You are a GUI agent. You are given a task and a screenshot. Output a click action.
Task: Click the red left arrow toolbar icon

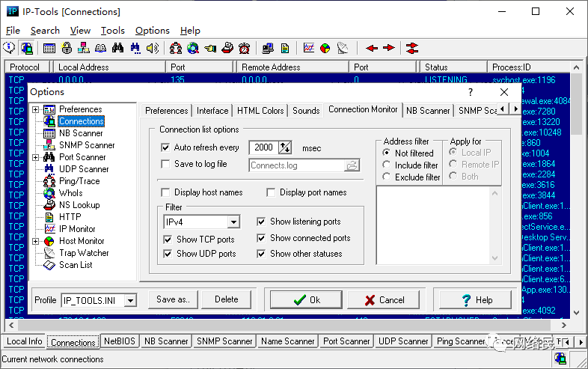372,48
